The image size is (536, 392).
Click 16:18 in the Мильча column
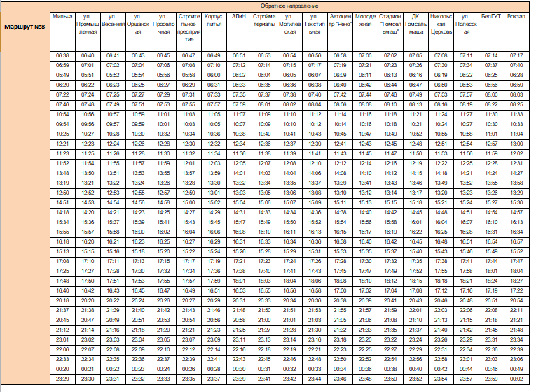click(62, 241)
